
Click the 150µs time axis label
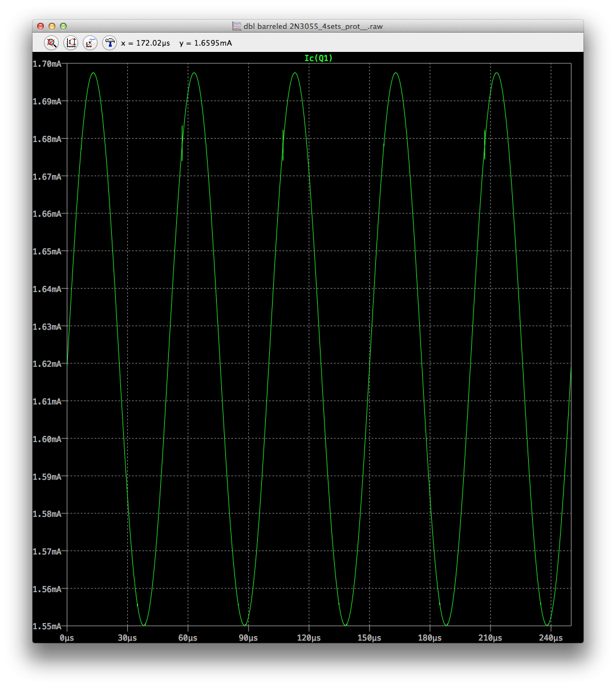click(x=369, y=638)
